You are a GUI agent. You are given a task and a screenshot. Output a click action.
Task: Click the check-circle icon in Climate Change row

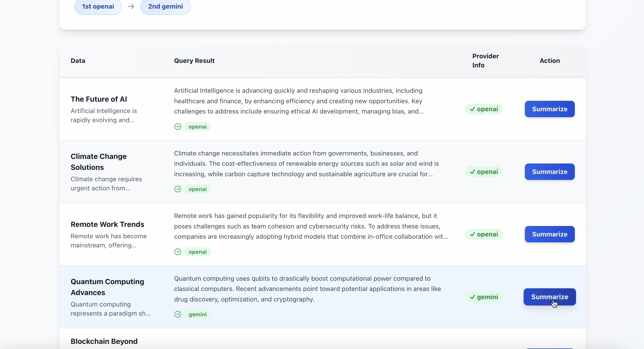(177, 189)
